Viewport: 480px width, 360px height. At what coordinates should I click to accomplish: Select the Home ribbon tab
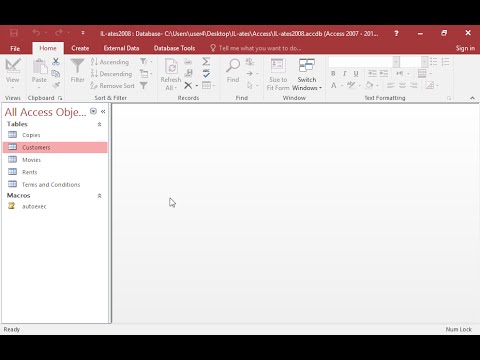point(48,48)
